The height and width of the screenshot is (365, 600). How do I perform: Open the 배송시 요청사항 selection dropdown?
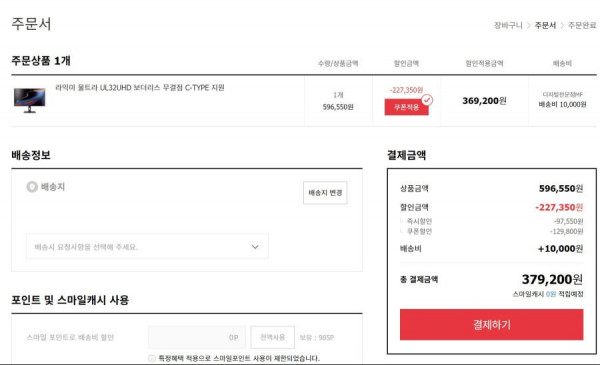click(147, 247)
